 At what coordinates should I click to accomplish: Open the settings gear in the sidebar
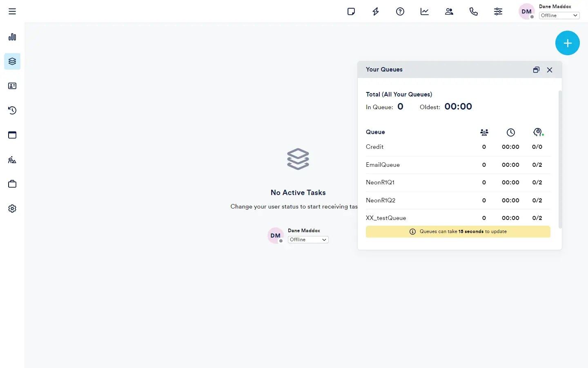pos(12,209)
